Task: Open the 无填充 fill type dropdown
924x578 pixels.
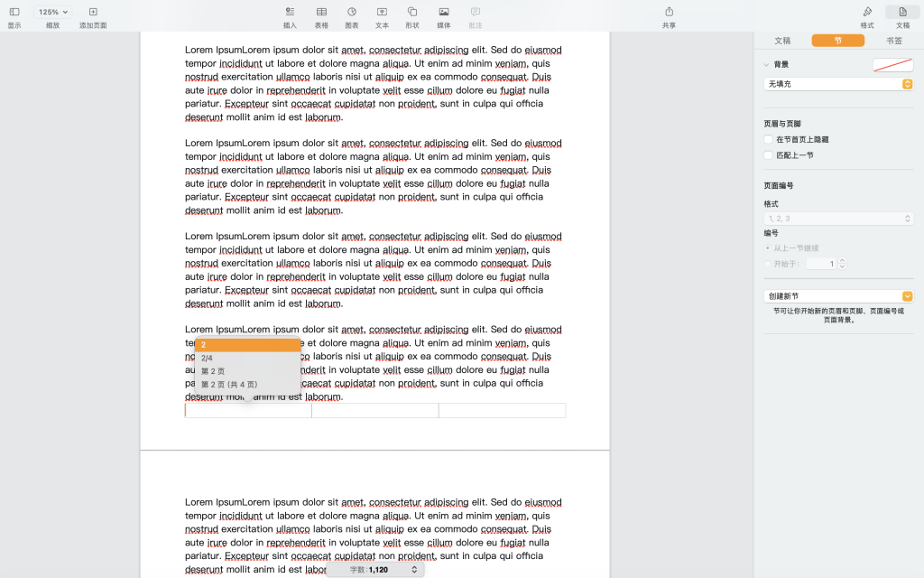Action: (x=838, y=84)
